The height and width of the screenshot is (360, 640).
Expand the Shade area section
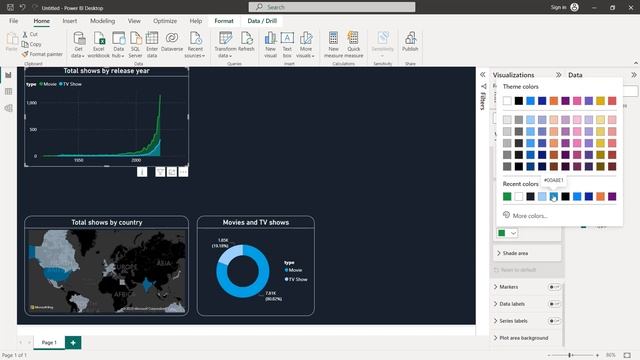[x=527, y=253]
